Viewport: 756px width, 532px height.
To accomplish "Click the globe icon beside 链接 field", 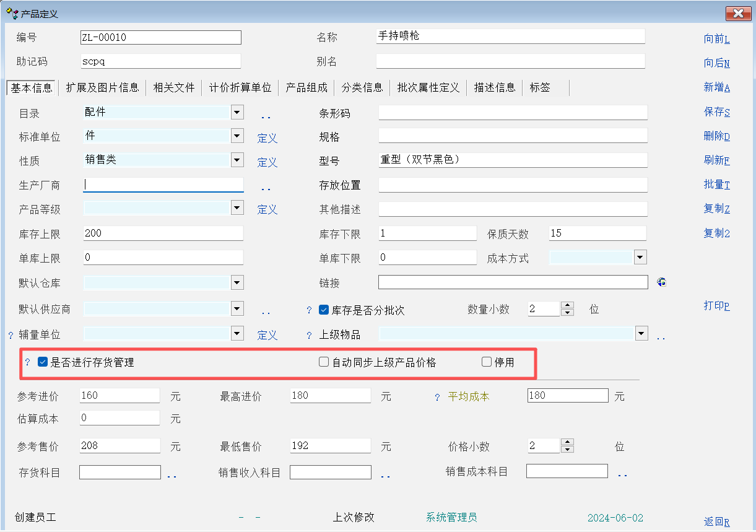I will click(661, 282).
